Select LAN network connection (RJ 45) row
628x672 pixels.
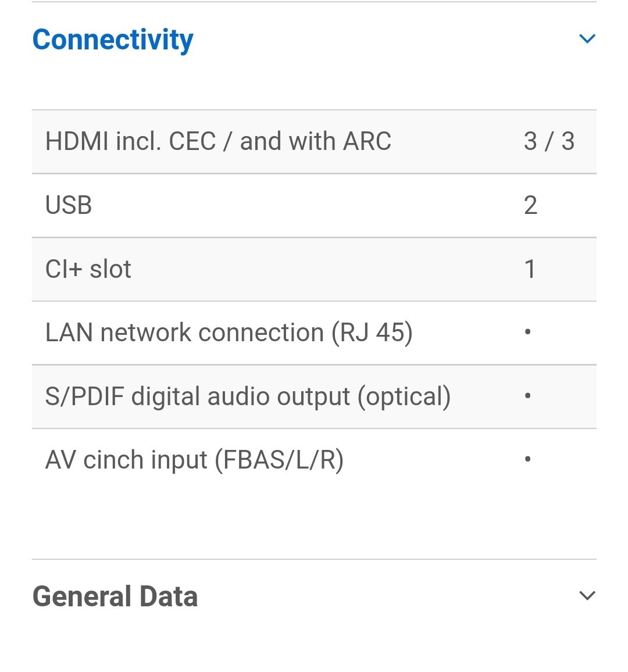pyautogui.click(x=314, y=333)
